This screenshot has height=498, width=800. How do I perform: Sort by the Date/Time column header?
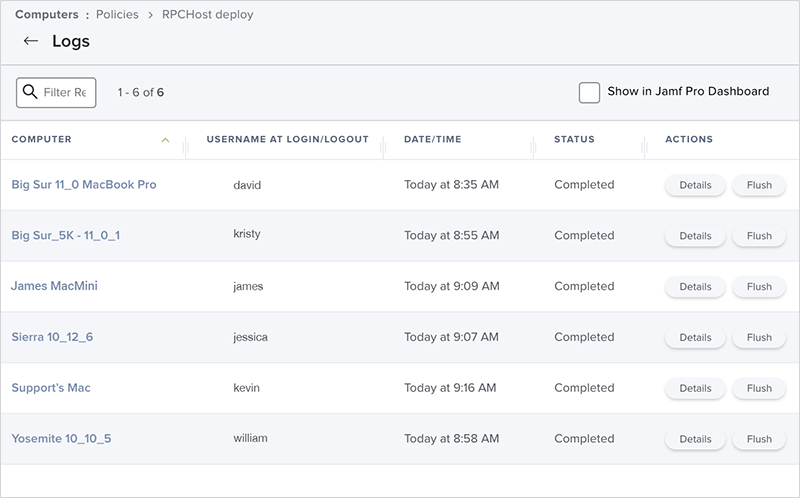pyautogui.click(x=432, y=139)
